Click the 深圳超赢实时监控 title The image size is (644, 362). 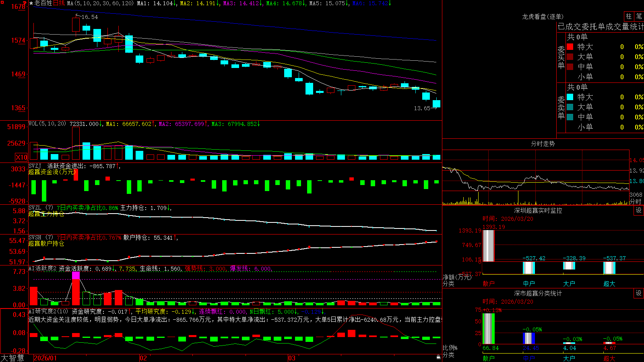tap(538, 210)
